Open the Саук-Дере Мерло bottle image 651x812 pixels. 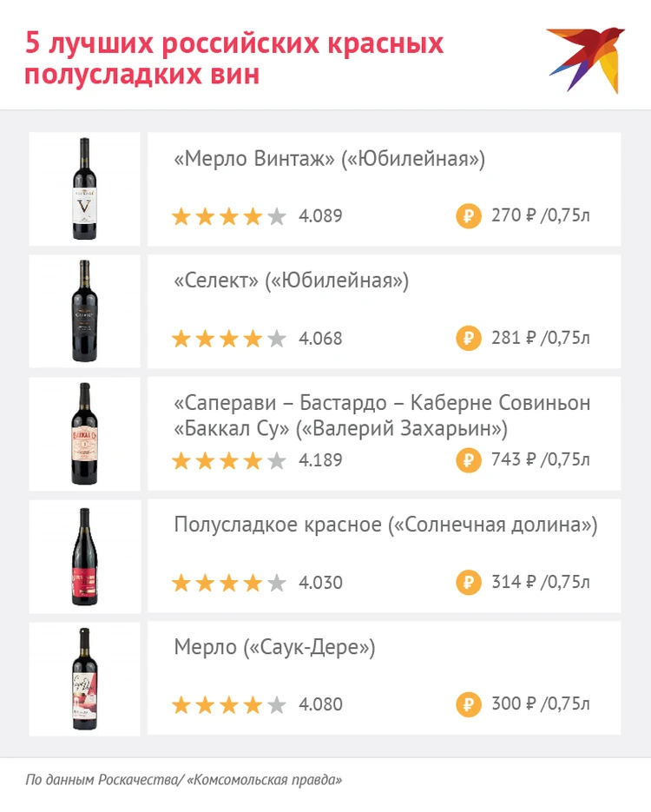[x=84, y=677]
